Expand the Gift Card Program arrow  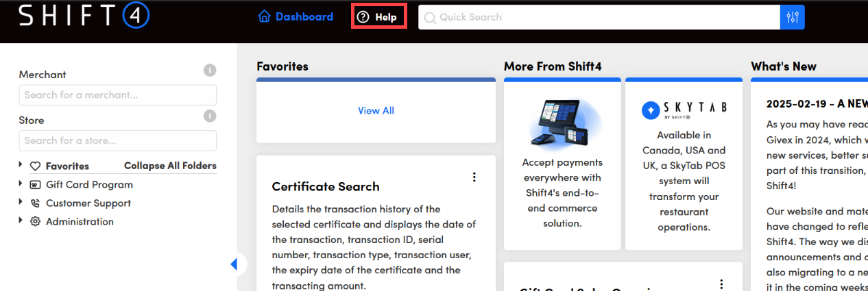coord(22,184)
